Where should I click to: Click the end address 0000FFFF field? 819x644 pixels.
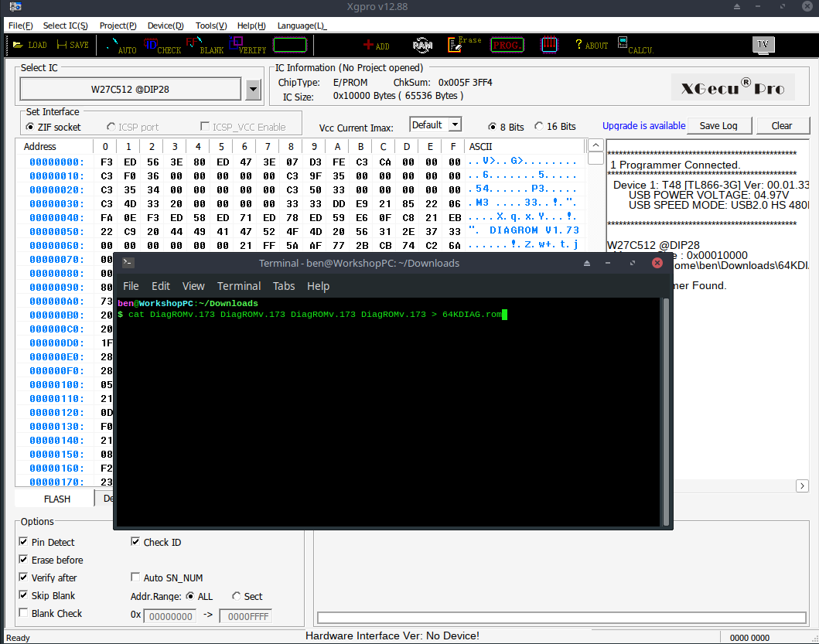click(x=246, y=616)
